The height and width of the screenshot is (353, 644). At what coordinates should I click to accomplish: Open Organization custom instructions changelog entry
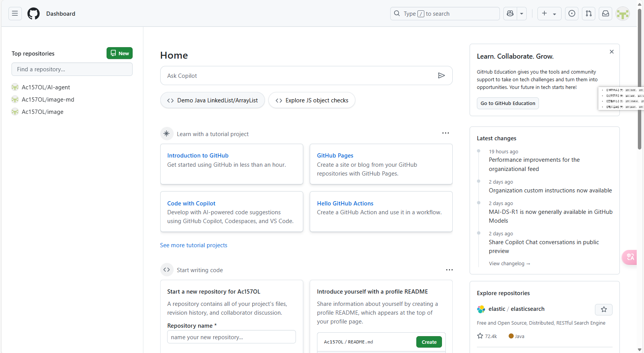[x=550, y=190]
